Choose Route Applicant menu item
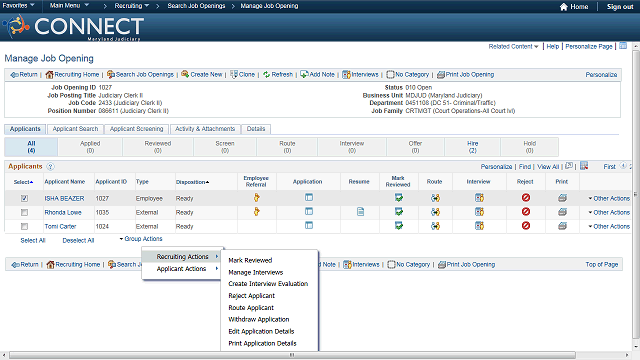Image resolution: width=640 pixels, height=360 pixels. (x=251, y=307)
